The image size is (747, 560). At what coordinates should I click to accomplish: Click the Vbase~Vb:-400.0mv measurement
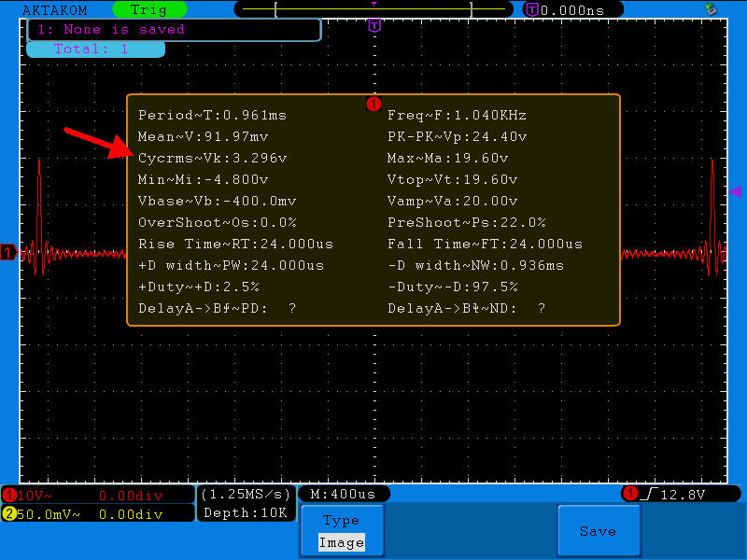(218, 201)
